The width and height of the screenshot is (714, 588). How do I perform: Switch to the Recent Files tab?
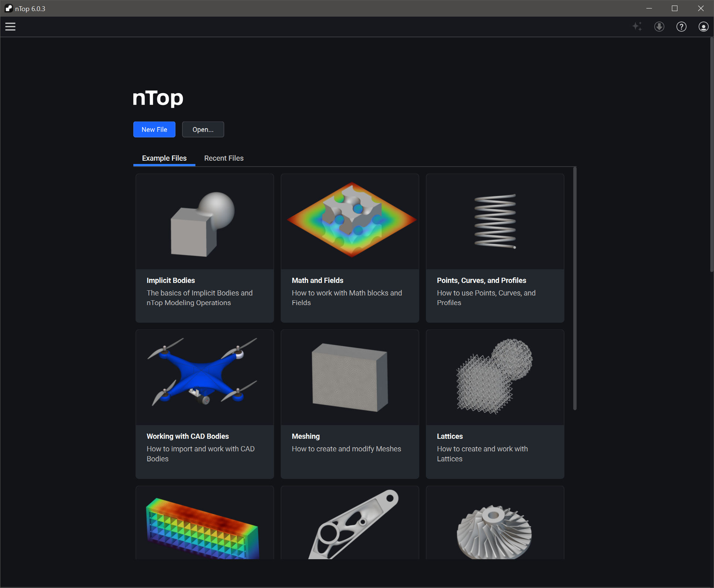(224, 158)
